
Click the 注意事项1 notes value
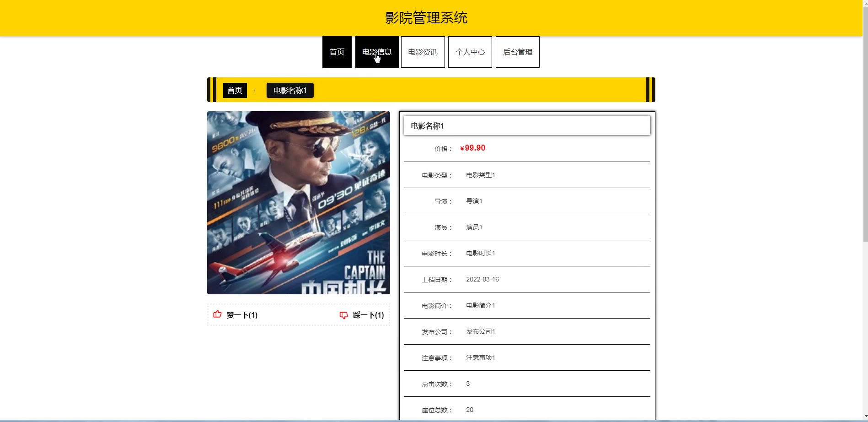pyautogui.click(x=481, y=357)
